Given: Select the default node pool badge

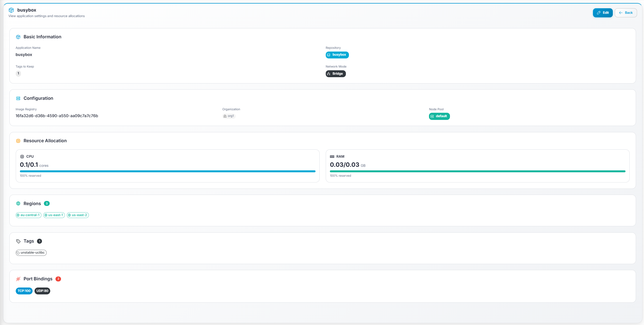Looking at the screenshot, I should click(439, 116).
